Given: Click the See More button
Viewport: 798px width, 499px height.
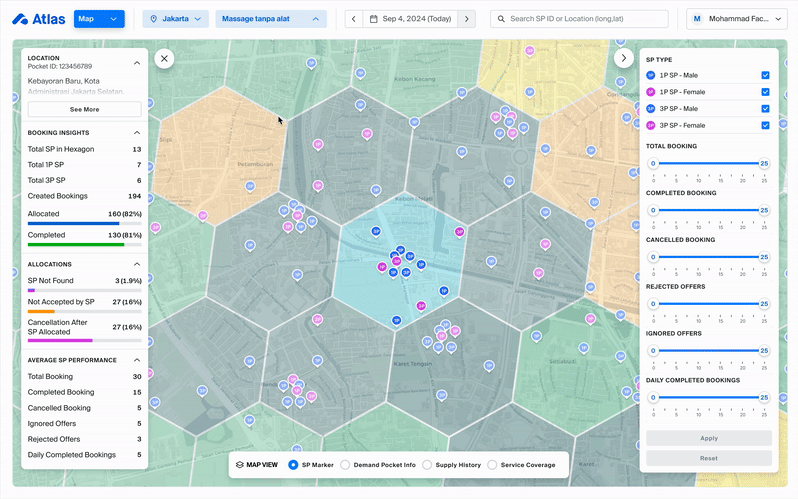Looking at the screenshot, I should (x=84, y=109).
